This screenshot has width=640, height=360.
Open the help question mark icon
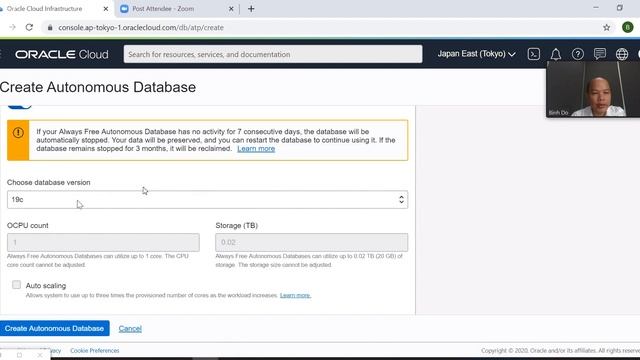coord(578,54)
